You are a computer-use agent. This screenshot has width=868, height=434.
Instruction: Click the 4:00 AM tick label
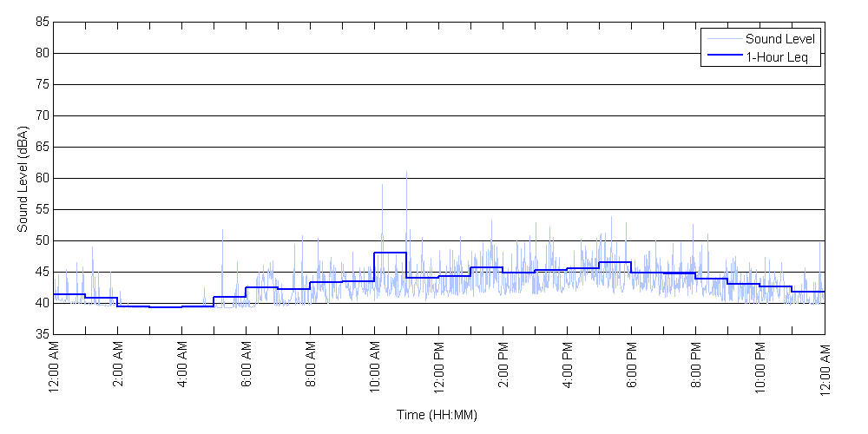point(181,368)
